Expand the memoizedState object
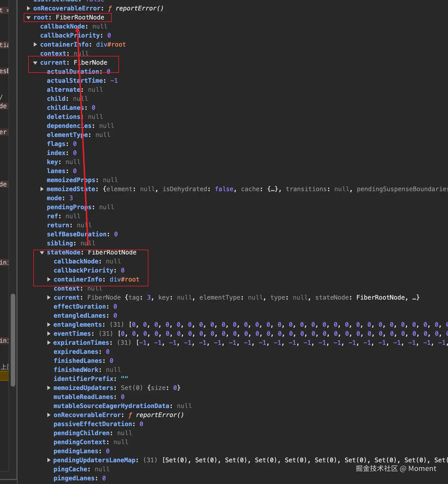The height and width of the screenshot is (484, 448). point(42,189)
